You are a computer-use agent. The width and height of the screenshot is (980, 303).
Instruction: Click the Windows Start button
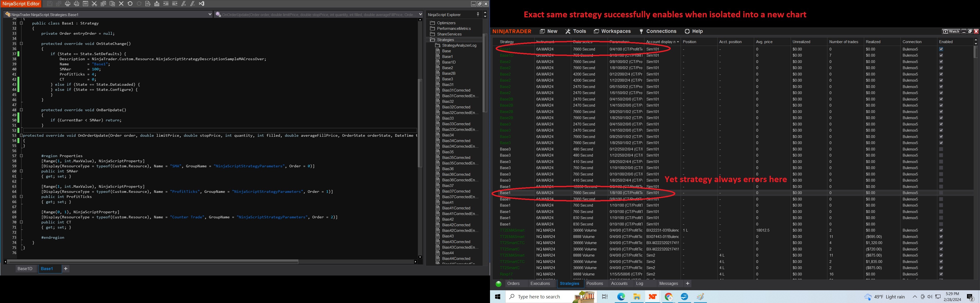pyautogui.click(x=497, y=297)
